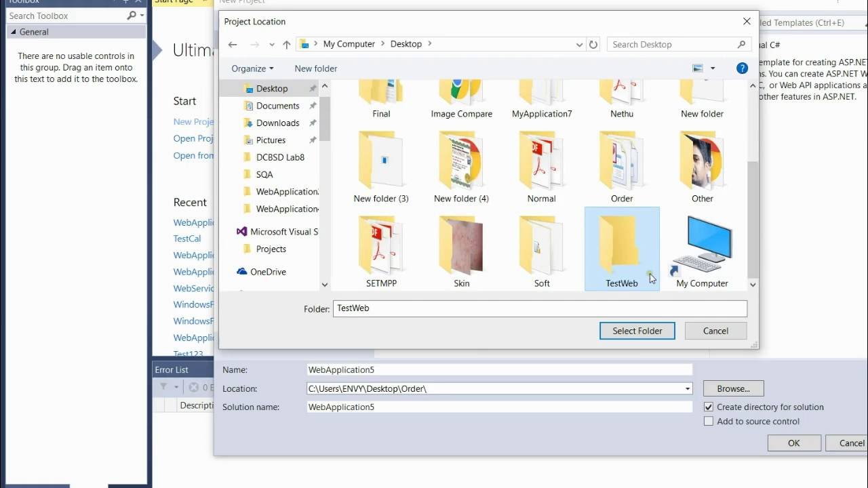Click the Solution name field
The height and width of the screenshot is (488, 868).
click(x=500, y=407)
